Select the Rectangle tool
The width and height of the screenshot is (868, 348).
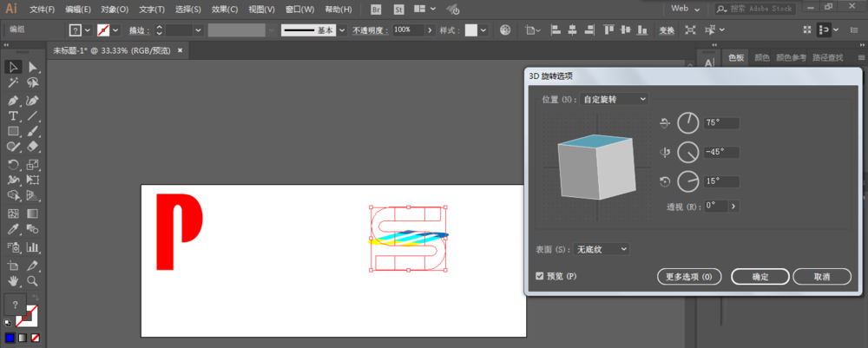(13, 131)
